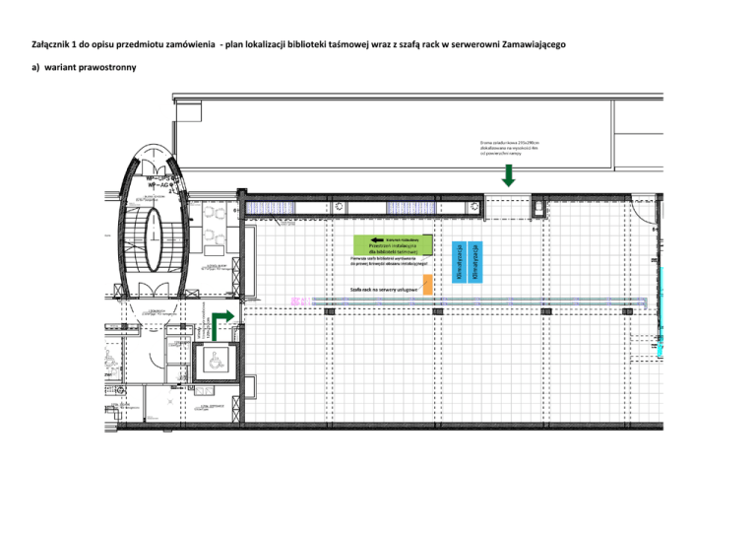The height and width of the screenshot is (535, 756).
Task: Click the pink marking left of cable tray
Action: point(298,300)
